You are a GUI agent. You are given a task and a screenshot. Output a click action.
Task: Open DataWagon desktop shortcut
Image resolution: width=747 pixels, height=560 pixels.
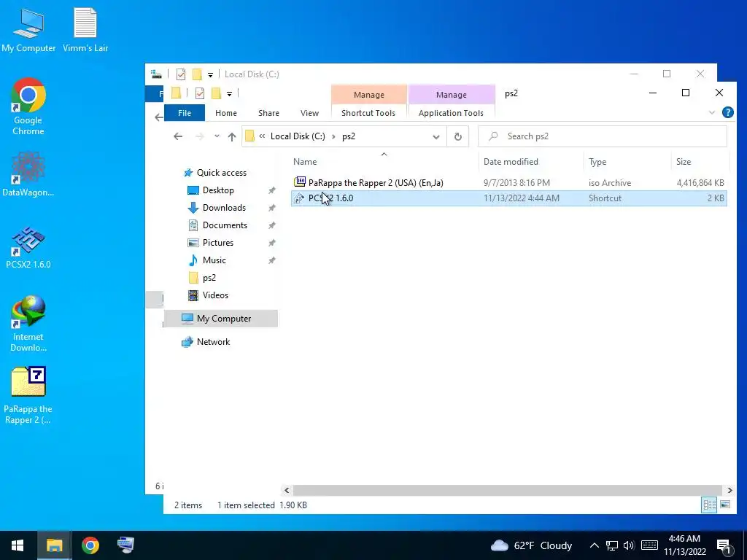point(28,174)
